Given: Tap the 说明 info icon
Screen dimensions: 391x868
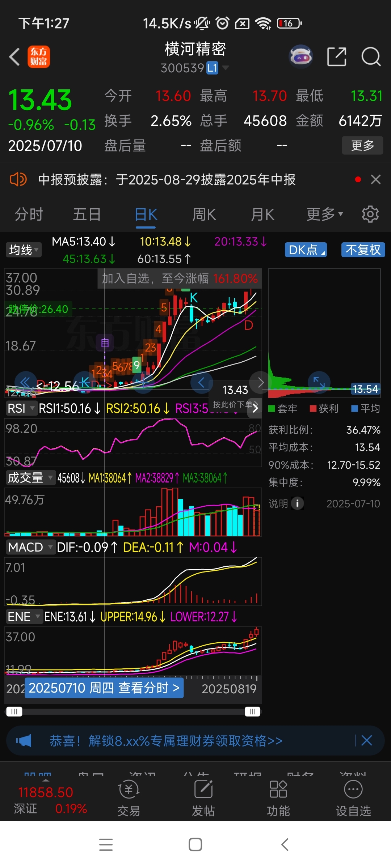Looking at the screenshot, I should point(297,503).
